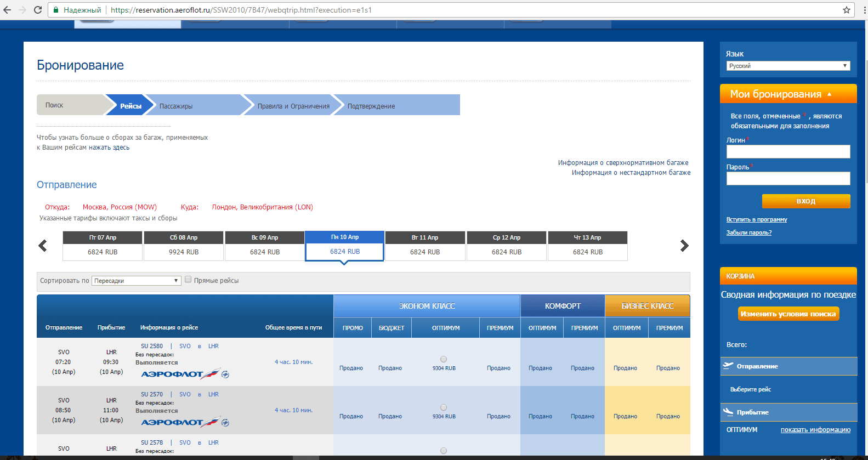Open flight SU 2570 details link
Image resolution: width=868 pixels, height=460 pixels.
(152, 394)
